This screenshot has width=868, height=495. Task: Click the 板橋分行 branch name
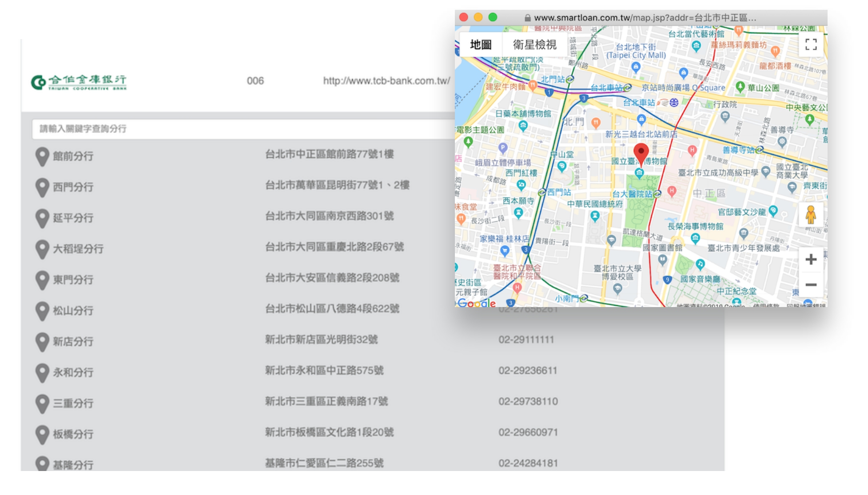pyautogui.click(x=73, y=434)
